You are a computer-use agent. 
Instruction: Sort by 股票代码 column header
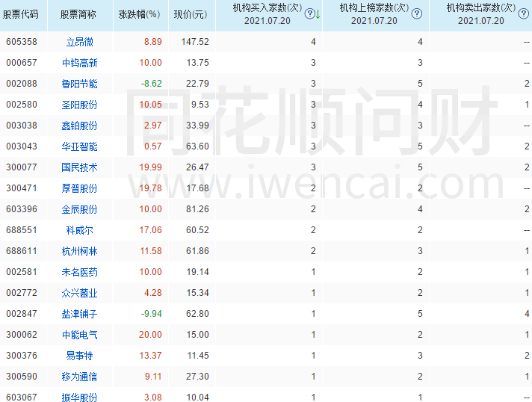tap(21, 15)
